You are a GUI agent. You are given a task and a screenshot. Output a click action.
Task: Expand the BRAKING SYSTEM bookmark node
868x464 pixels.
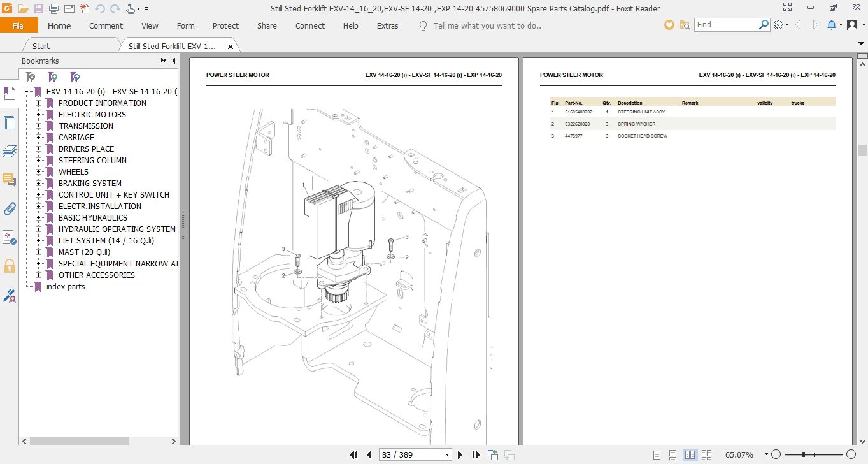(39, 184)
